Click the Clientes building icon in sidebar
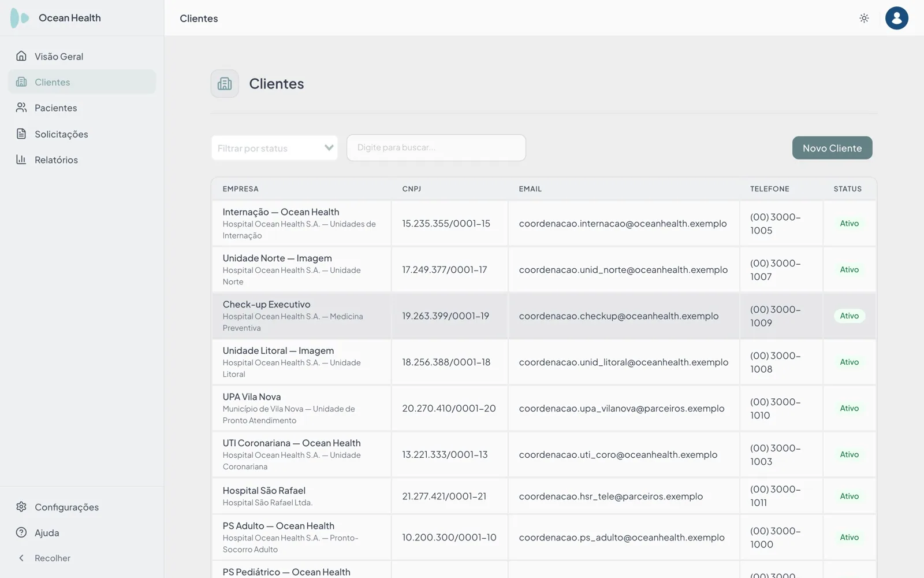This screenshot has width=924, height=578. (x=21, y=82)
